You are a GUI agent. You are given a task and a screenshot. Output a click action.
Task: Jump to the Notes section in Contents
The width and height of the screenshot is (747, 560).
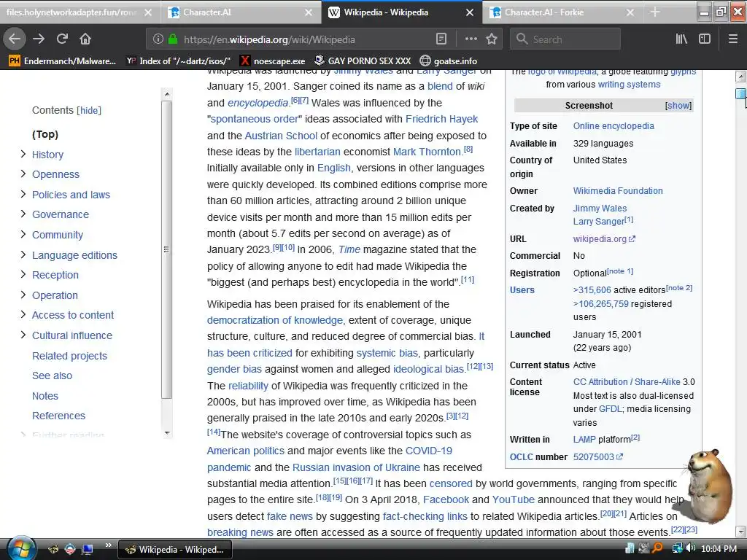coord(44,396)
